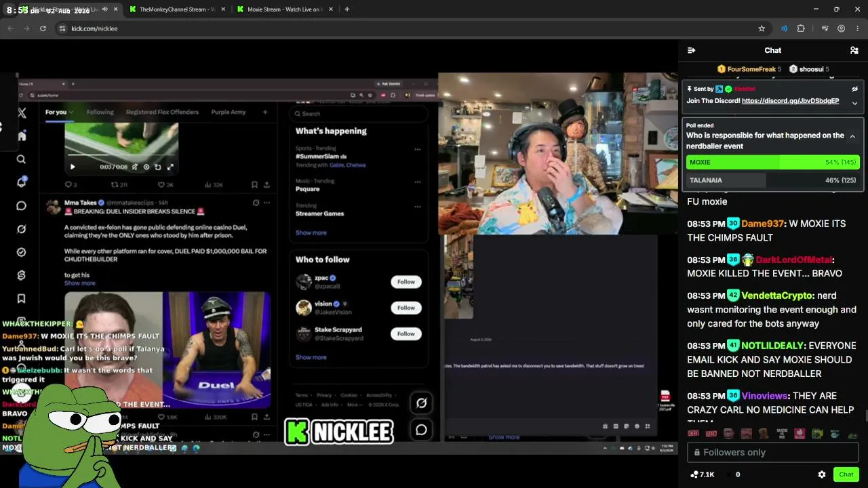Reload the kick.com page
868x488 pixels.
[43, 28]
